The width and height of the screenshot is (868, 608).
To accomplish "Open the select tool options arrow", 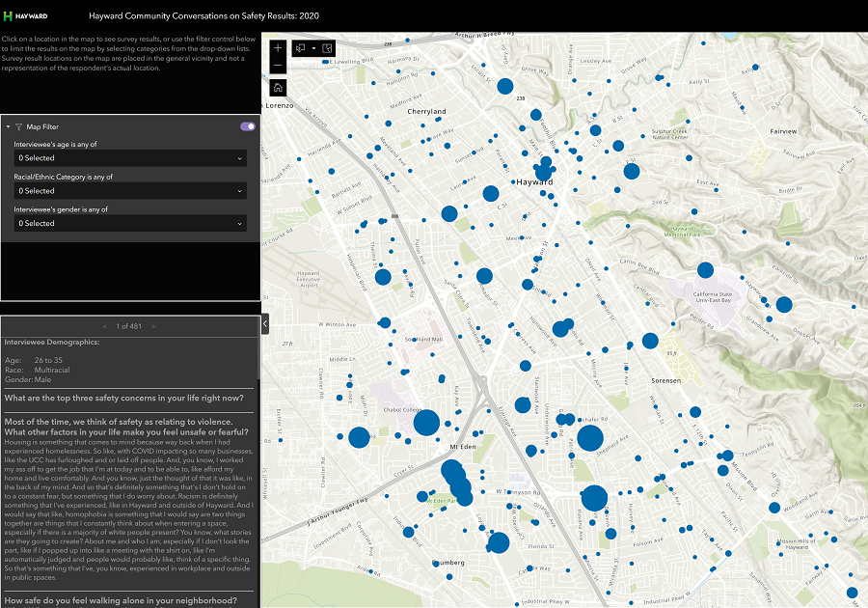I will (313, 47).
